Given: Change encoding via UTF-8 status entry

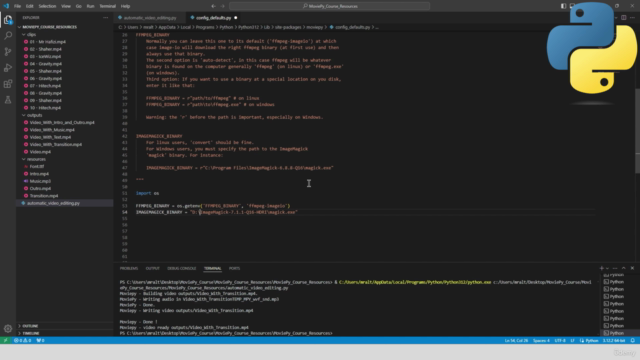Looking at the screenshot, I should pos(560,340).
